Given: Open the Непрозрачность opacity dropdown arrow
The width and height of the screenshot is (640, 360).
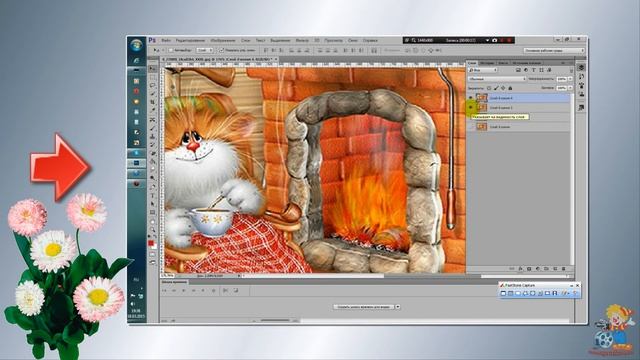Looking at the screenshot, I should pyautogui.click(x=570, y=79).
